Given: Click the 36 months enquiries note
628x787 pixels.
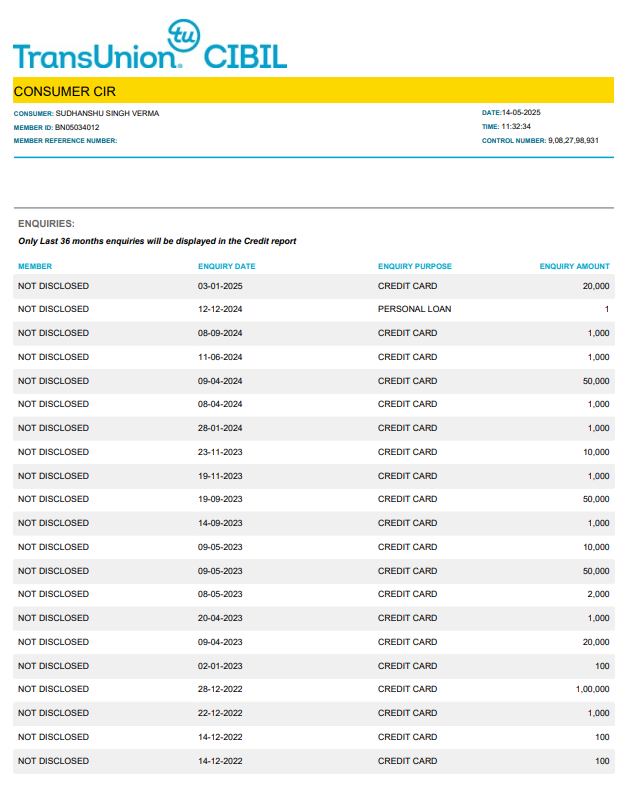Looking at the screenshot, I should coord(157,241).
